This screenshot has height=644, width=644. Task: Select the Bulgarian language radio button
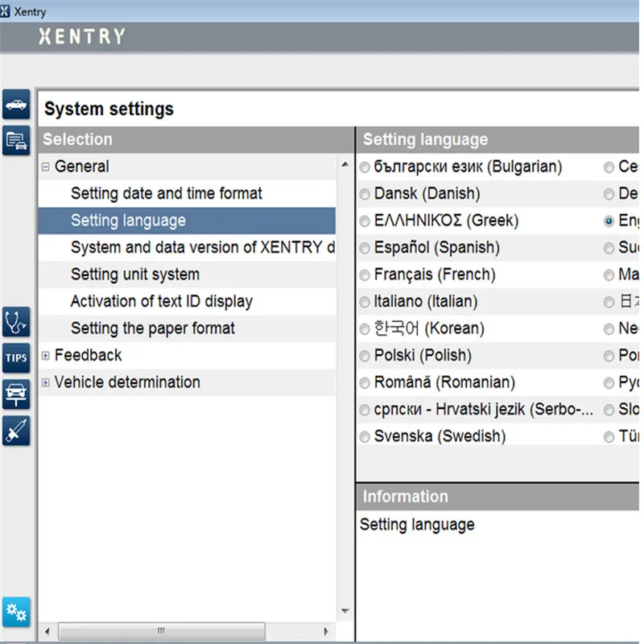pos(365,167)
